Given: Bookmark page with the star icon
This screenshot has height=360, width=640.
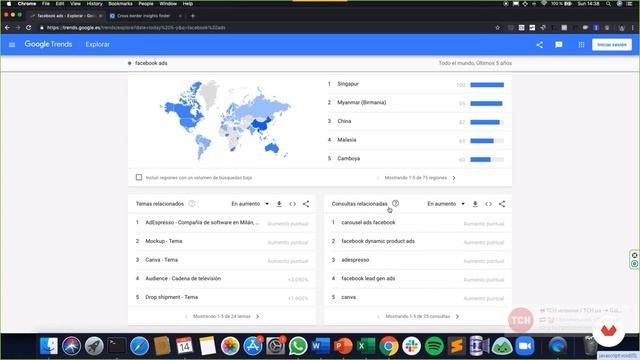Looking at the screenshot, I should point(498,28).
